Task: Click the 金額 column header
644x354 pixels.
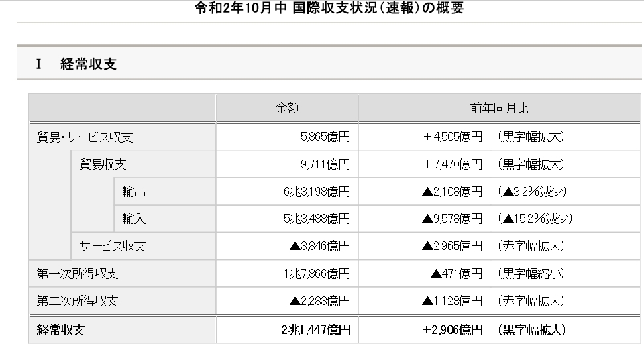Action: tap(287, 109)
